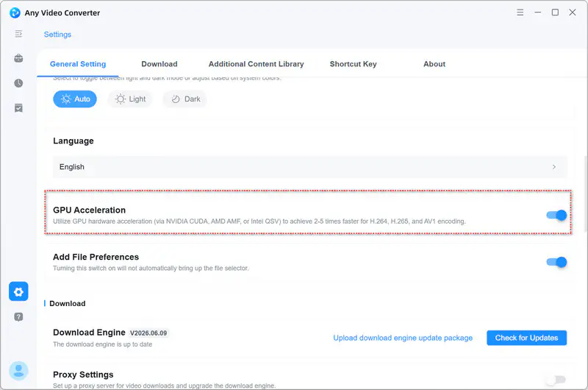Open the history clock icon in the sidebar

(18, 83)
